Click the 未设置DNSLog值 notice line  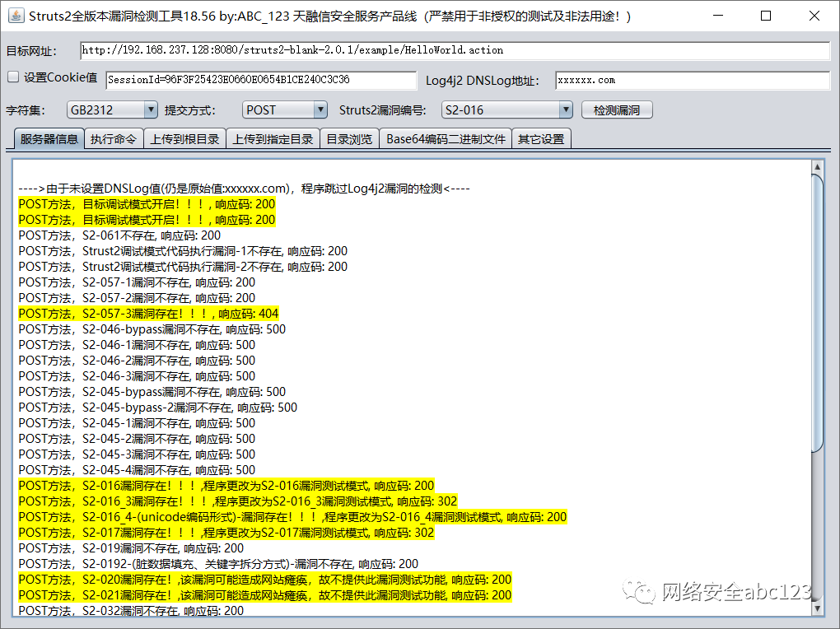245,189
